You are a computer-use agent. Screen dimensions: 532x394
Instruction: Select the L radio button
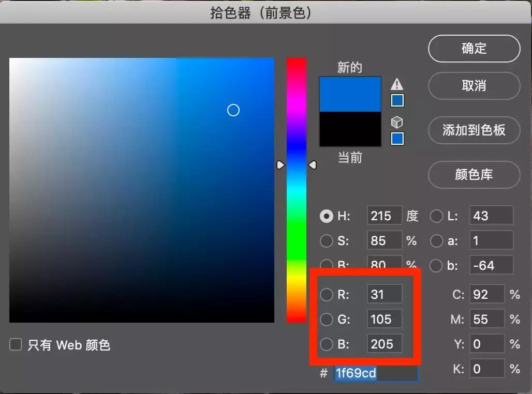(436, 216)
